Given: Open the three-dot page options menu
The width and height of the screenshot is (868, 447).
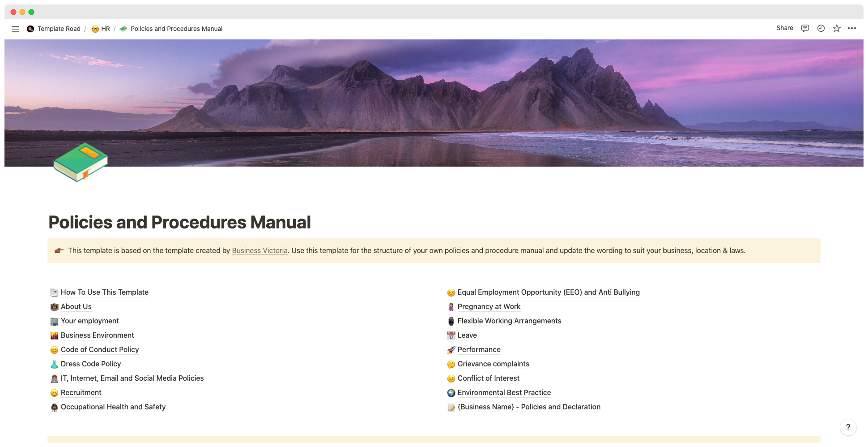Looking at the screenshot, I should 852,28.
